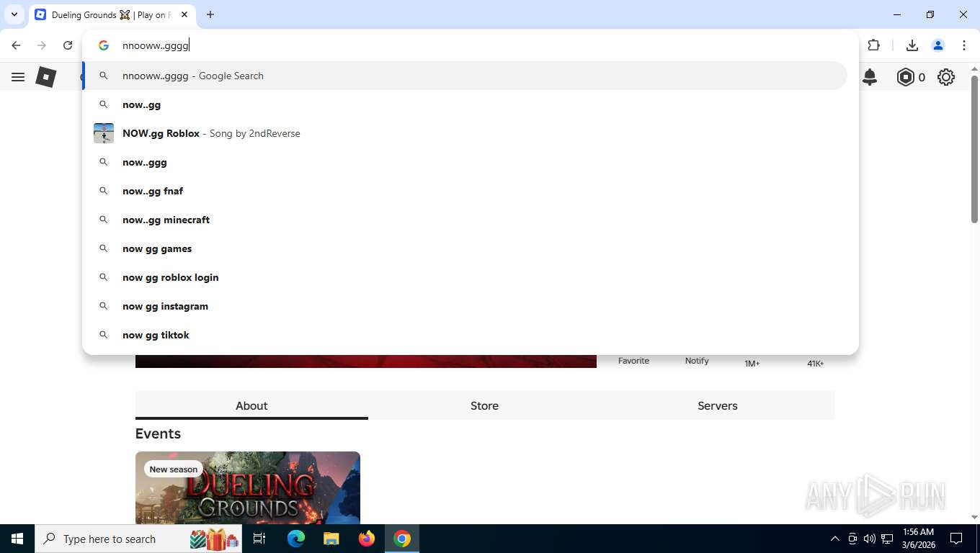This screenshot has height=553, width=980.
Task: Close the Dueling Grounds tab
Action: point(184,14)
